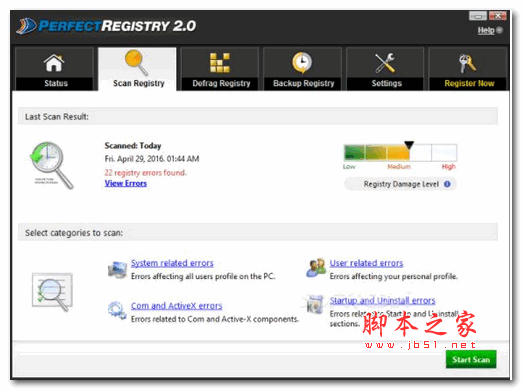
Task: Close the PerfectRegistry window
Action: (498, 16)
